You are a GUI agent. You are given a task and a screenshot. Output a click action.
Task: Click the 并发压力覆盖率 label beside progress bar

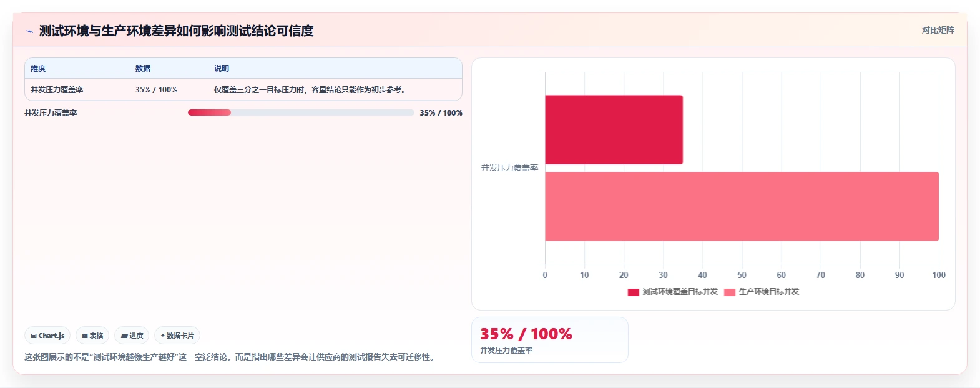pyautogui.click(x=51, y=113)
